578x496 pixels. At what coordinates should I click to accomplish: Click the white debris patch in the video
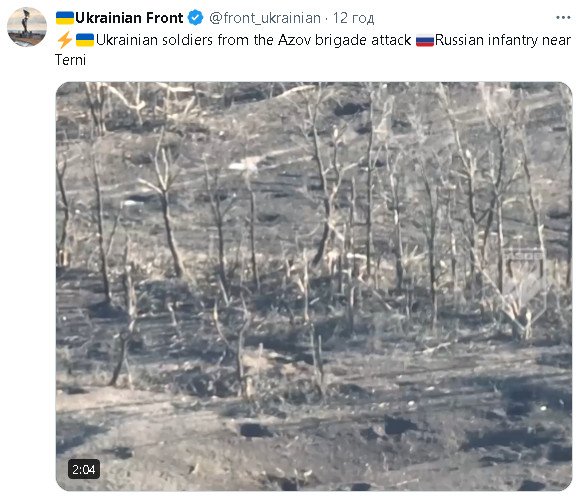click(x=244, y=164)
